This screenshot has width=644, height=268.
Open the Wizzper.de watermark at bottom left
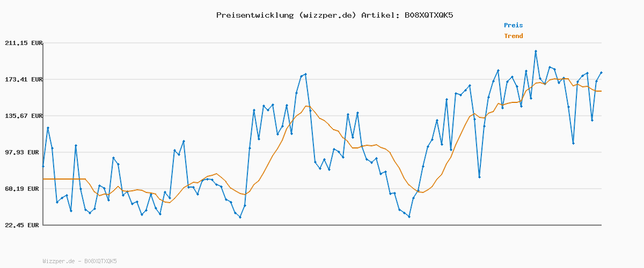tap(79, 262)
